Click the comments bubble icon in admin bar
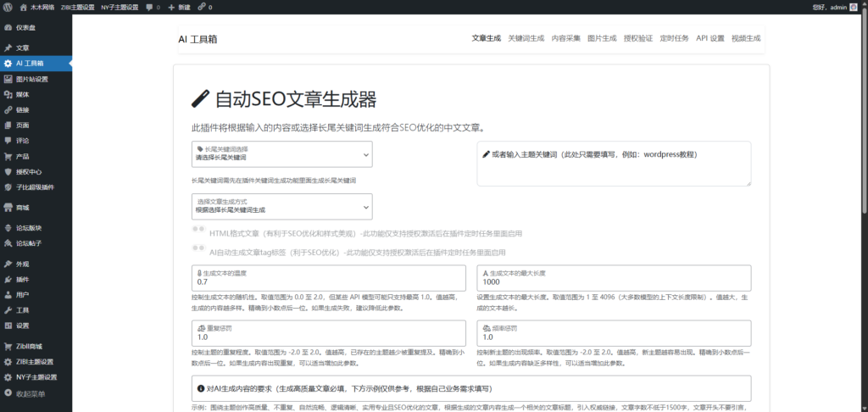 click(x=149, y=7)
